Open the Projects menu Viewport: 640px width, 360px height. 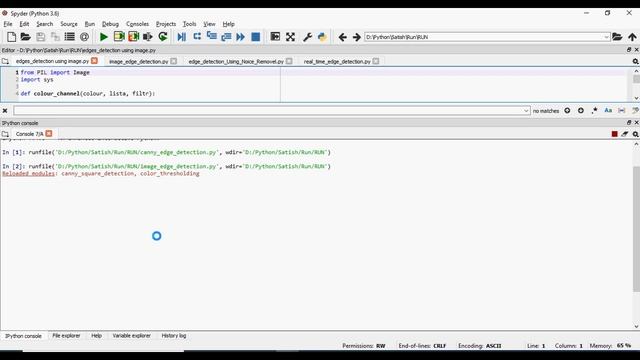click(x=166, y=24)
